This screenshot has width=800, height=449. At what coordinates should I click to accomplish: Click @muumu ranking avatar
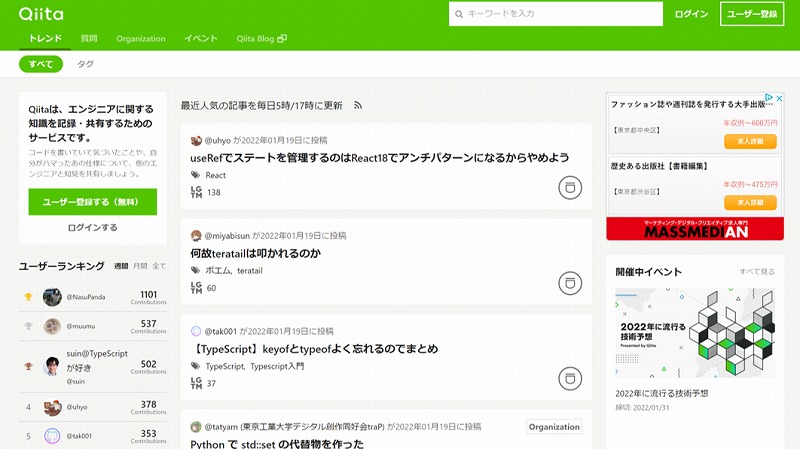tap(52, 326)
